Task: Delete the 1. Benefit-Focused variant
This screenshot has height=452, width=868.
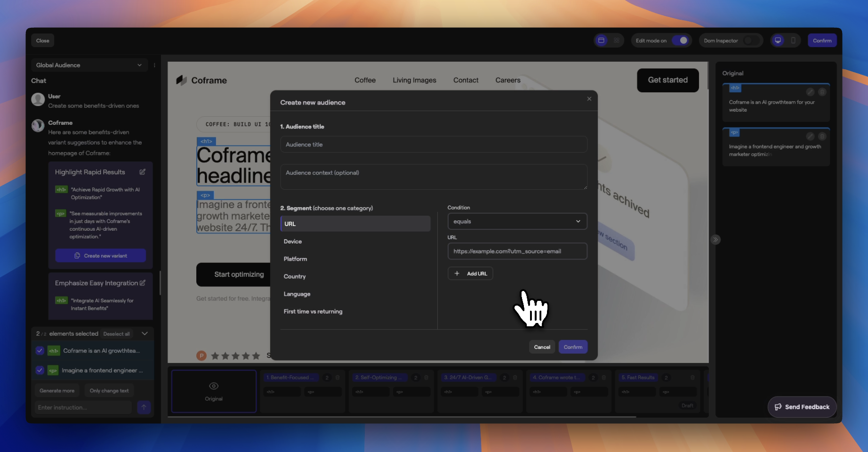Action: [338, 378]
